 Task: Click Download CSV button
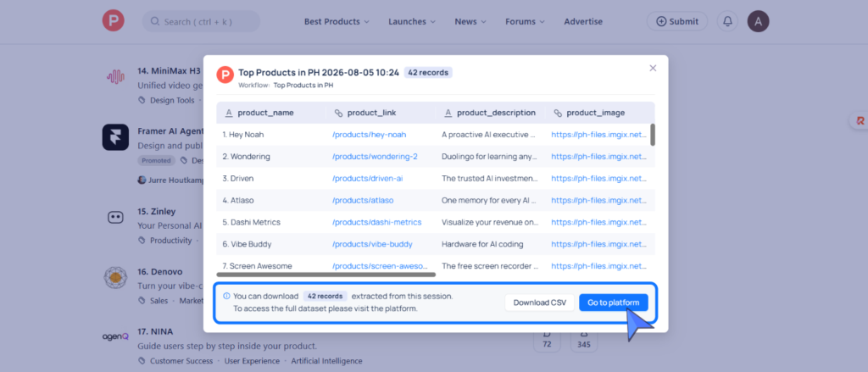click(x=540, y=303)
